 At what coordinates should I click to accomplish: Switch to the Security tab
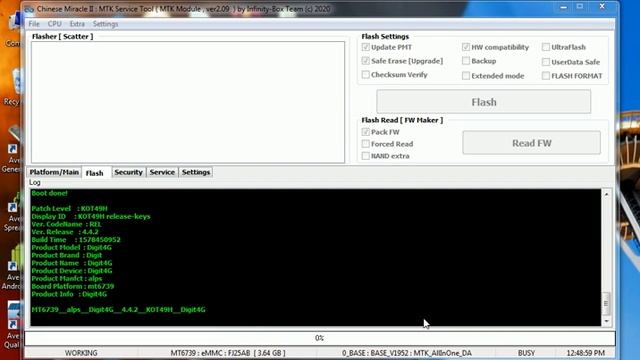coord(128,172)
